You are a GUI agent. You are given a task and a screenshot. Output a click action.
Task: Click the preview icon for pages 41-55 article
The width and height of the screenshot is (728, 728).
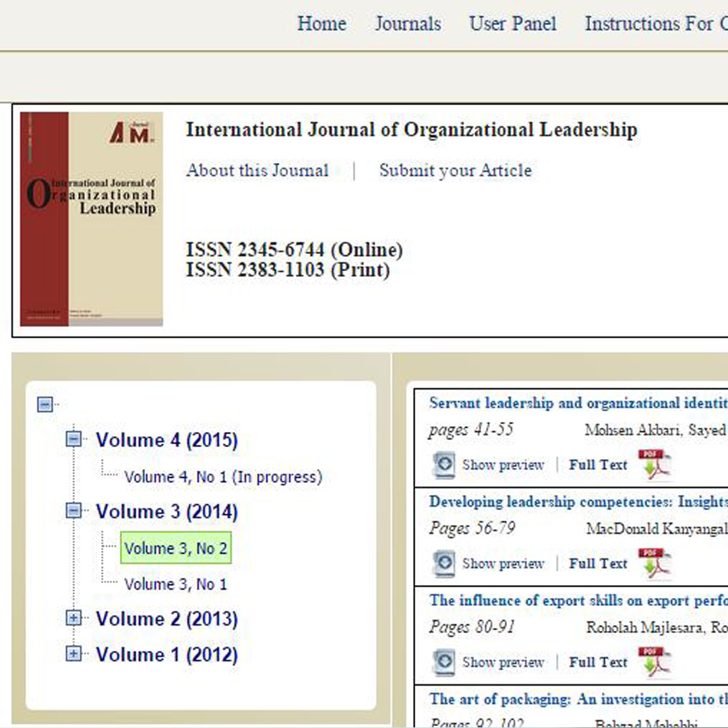(444, 464)
